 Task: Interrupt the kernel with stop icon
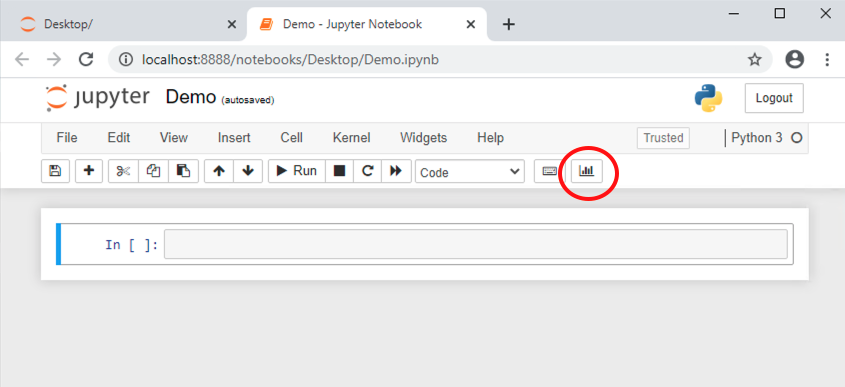[x=340, y=171]
